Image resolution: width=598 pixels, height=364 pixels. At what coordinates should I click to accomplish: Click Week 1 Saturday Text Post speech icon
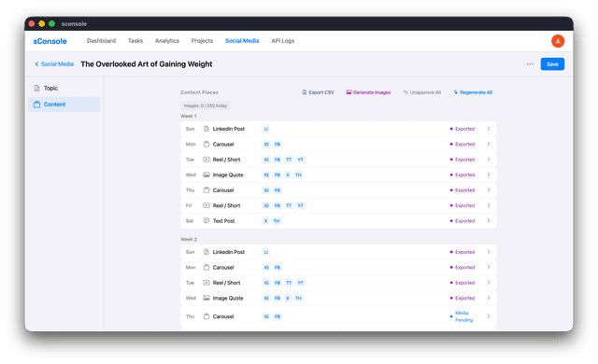pos(206,220)
